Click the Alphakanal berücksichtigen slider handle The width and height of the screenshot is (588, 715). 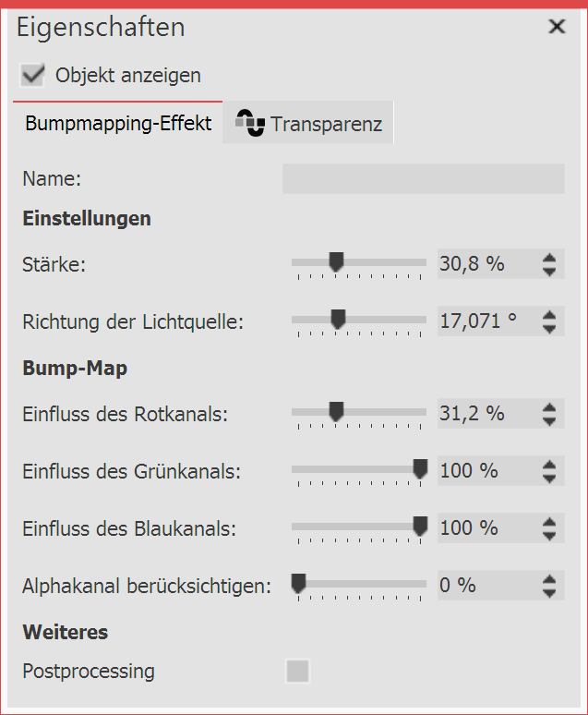[x=298, y=584]
